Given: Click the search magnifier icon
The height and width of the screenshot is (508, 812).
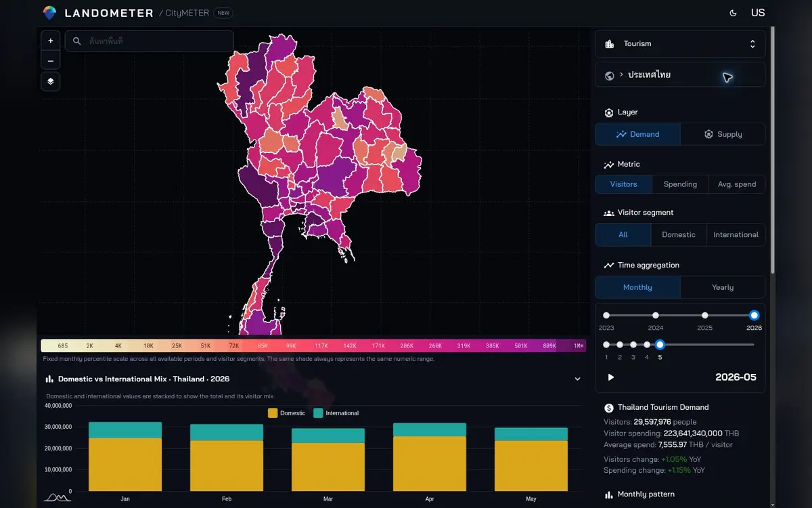Looking at the screenshot, I should pyautogui.click(x=77, y=41).
